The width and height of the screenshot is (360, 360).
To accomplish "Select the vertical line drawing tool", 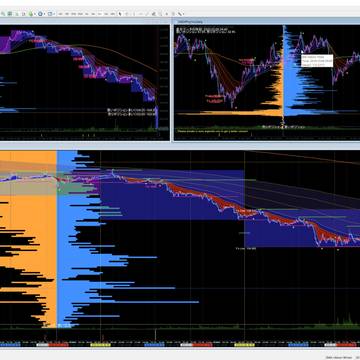I will (x=134, y=14).
